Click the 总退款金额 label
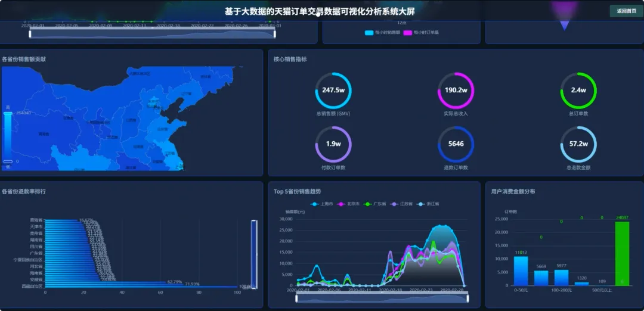Viewport: 644px width, 311px height. pyautogui.click(x=578, y=167)
